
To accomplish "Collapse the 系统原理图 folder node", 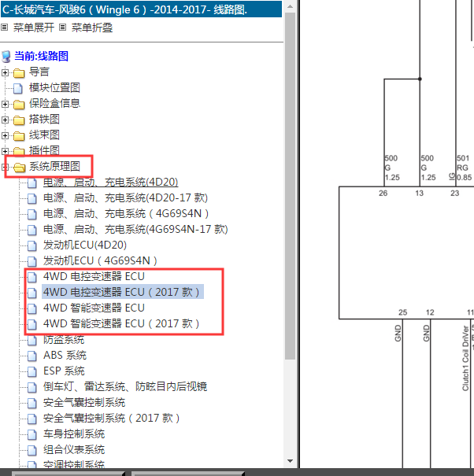I will coord(5,167).
